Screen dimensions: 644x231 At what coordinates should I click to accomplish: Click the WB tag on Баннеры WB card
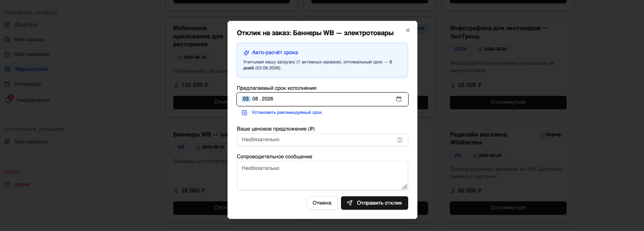[181, 147]
